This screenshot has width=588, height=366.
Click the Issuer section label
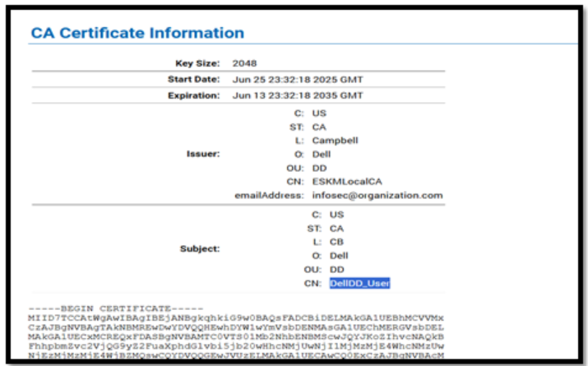coord(203,154)
